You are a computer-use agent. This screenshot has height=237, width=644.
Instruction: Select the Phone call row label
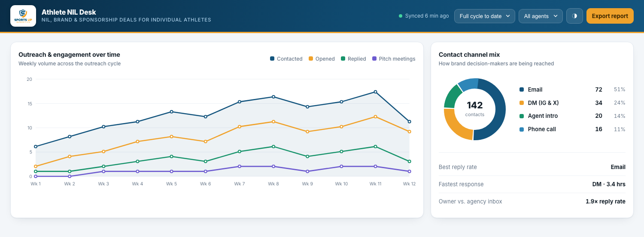(542, 129)
